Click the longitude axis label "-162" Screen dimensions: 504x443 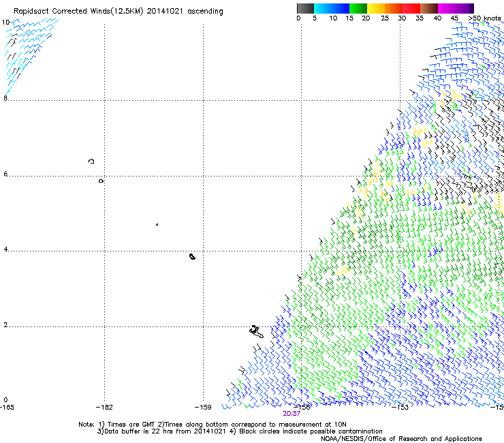(104, 408)
